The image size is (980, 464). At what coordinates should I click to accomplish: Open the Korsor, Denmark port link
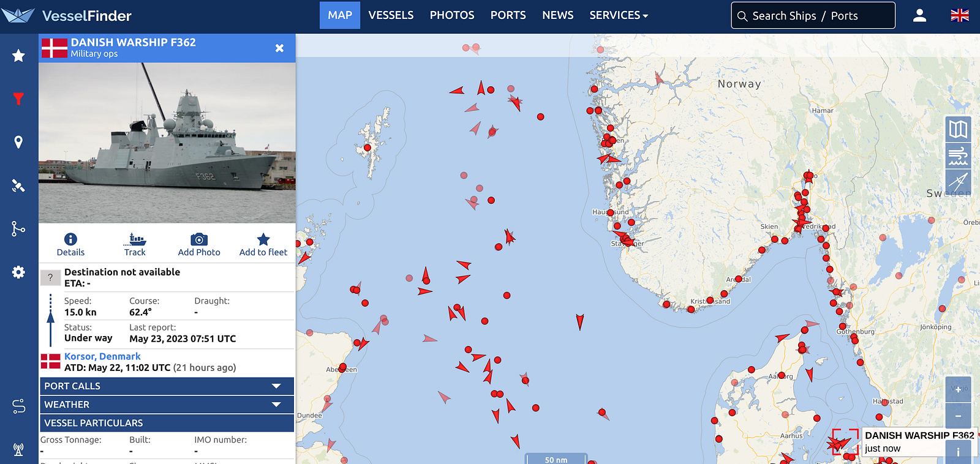point(102,356)
